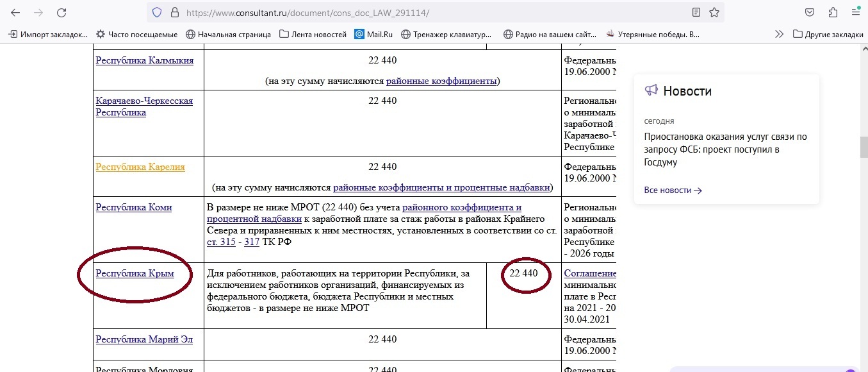Open the Другие закладки bookmarks folder
868x372 pixels.
pos(828,35)
